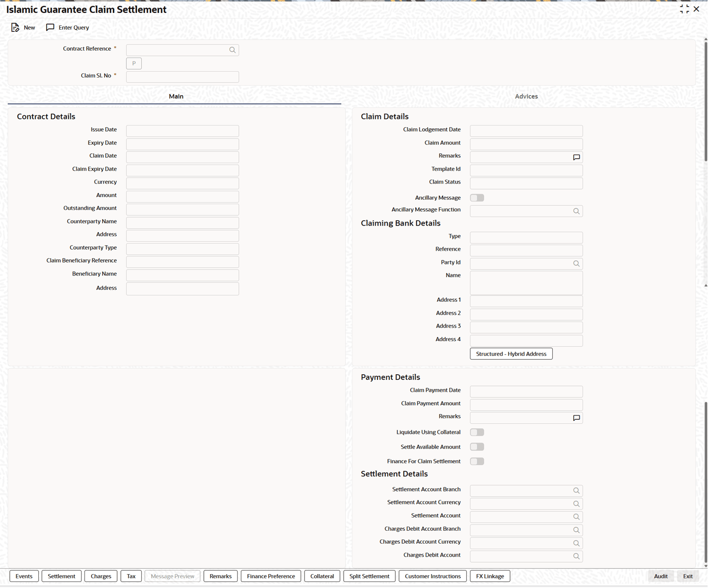Search Settlement Account Branch list
Screen dimensions: 709x588
[577, 491]
